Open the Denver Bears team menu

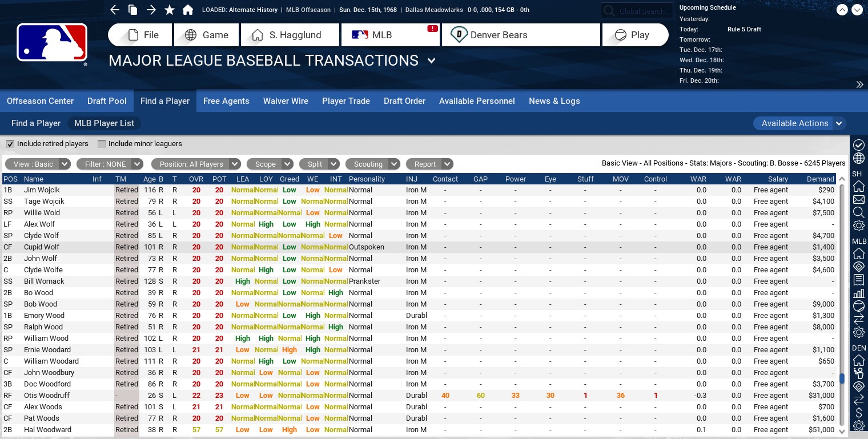tap(521, 35)
